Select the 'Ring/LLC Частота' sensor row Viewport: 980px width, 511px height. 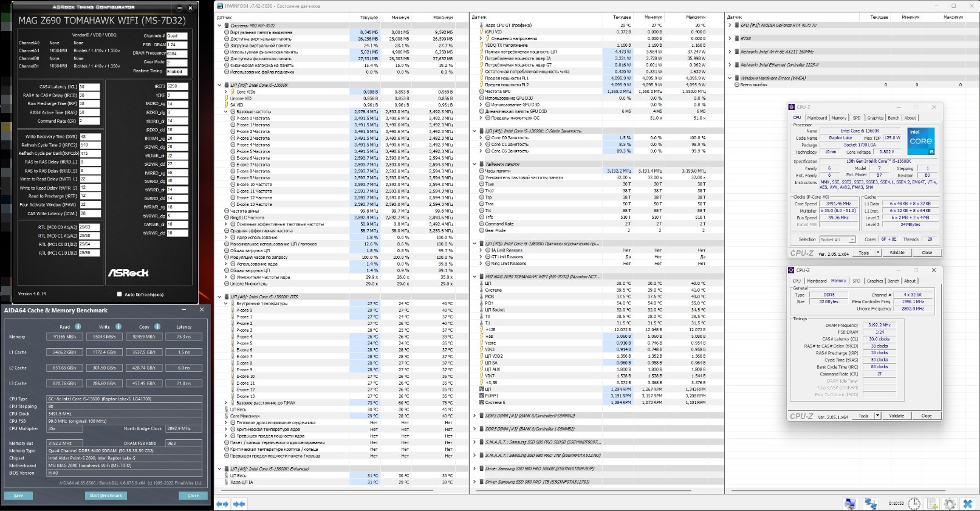[x=342, y=218]
